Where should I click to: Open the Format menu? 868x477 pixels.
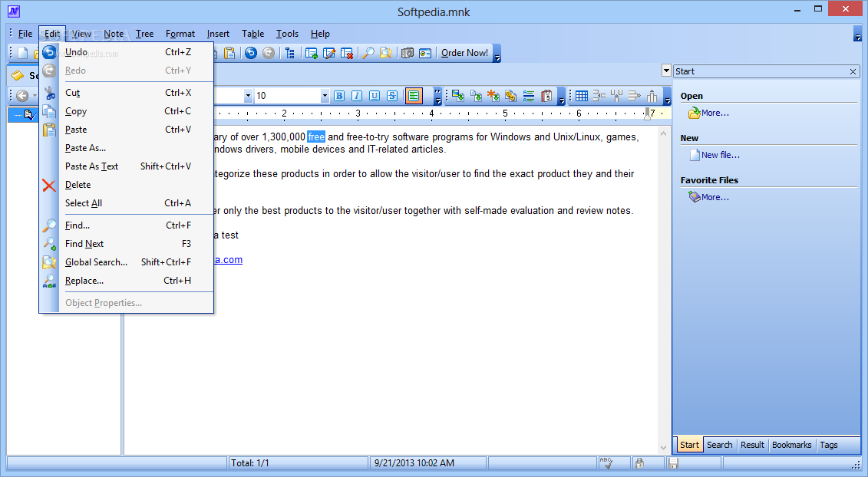point(180,34)
